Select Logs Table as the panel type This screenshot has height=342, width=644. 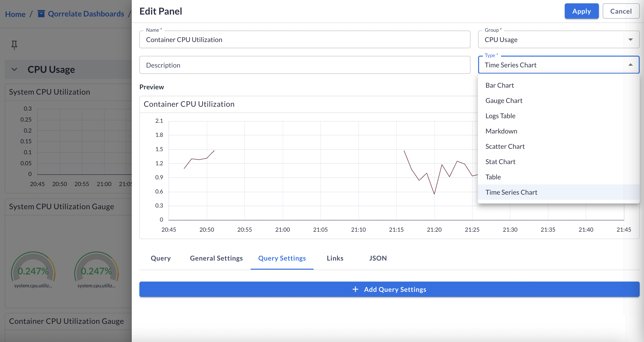[500, 116]
